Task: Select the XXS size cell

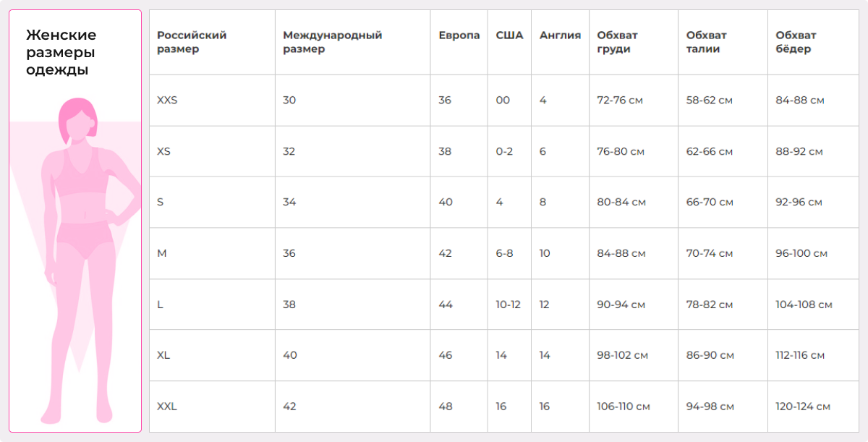Action: (167, 101)
